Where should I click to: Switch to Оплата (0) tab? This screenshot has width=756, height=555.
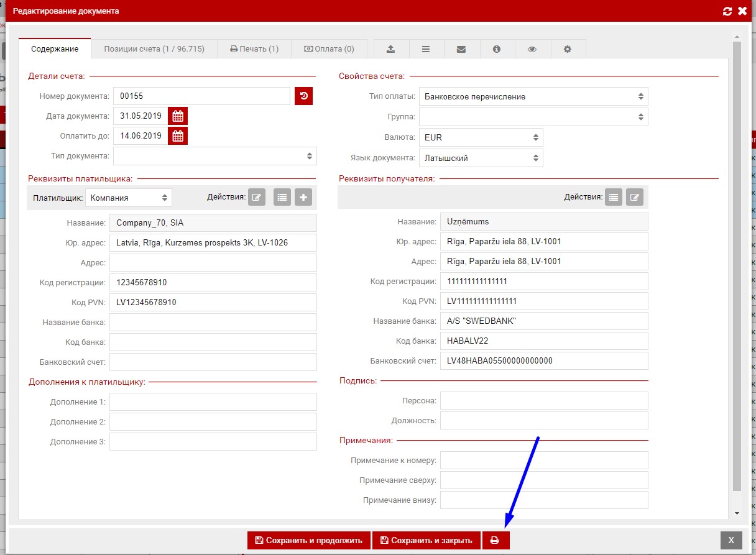329,49
